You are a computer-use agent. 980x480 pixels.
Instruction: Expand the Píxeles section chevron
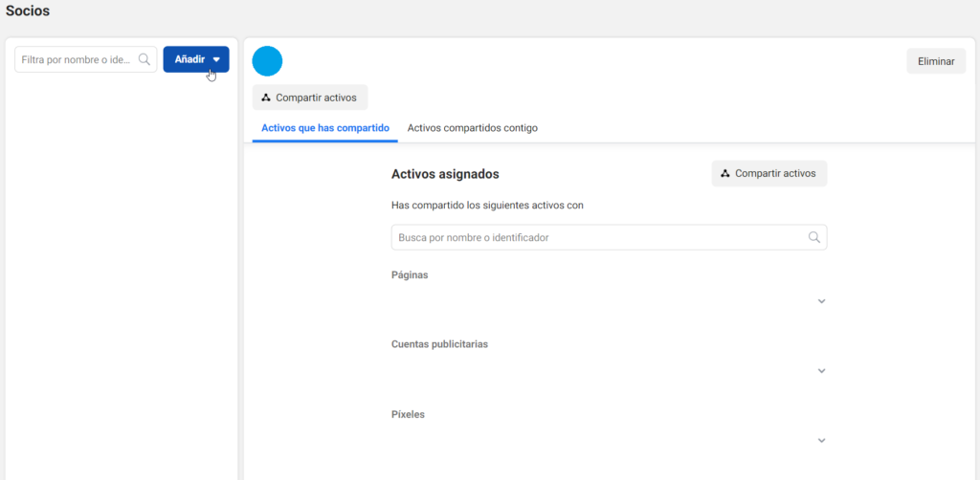821,441
